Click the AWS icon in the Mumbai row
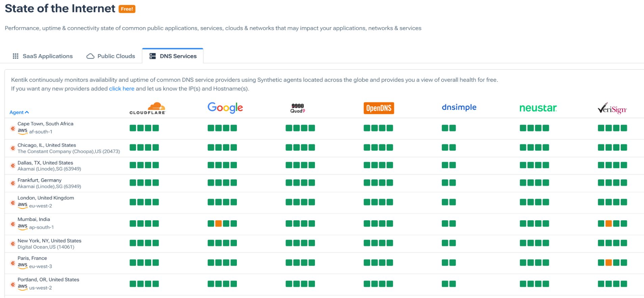The image size is (644, 298). [x=23, y=226]
